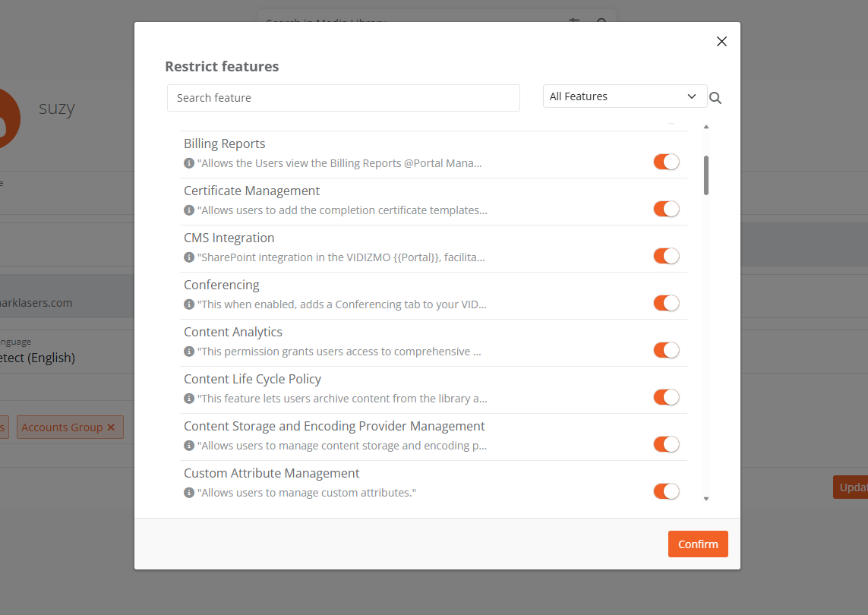The image size is (868, 615).
Task: View info tooltip for CMS Integration
Action: coord(188,257)
